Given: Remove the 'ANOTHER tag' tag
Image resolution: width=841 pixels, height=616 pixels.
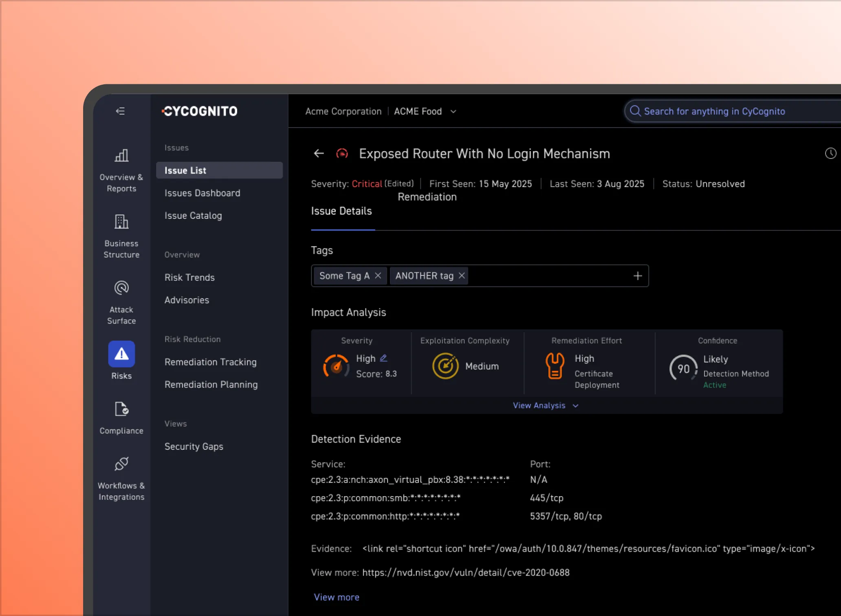Looking at the screenshot, I should tap(462, 276).
